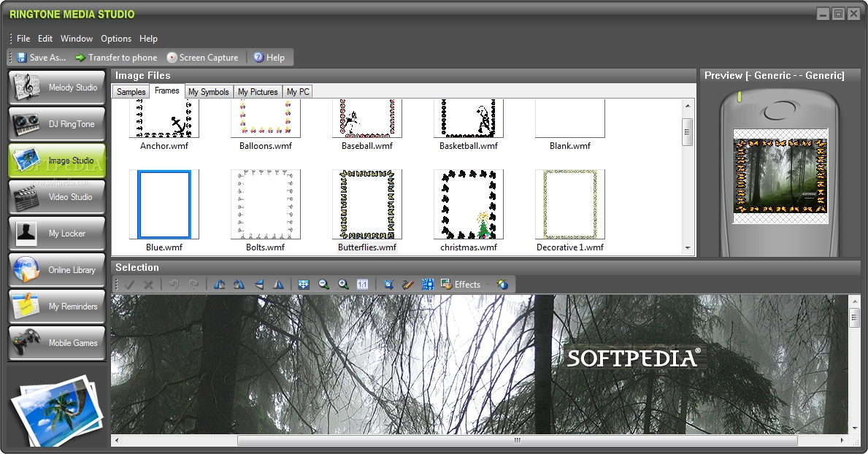
Task: Select the crop tool icon
Action: [388, 285]
